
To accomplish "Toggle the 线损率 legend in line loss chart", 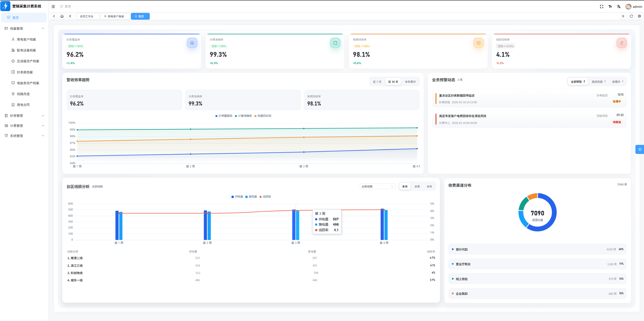I will point(265,197).
